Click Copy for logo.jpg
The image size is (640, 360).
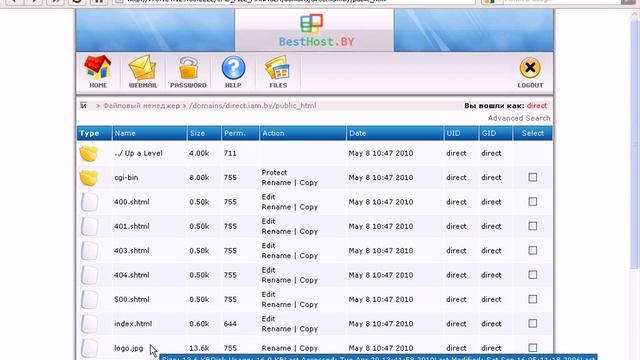(x=309, y=348)
